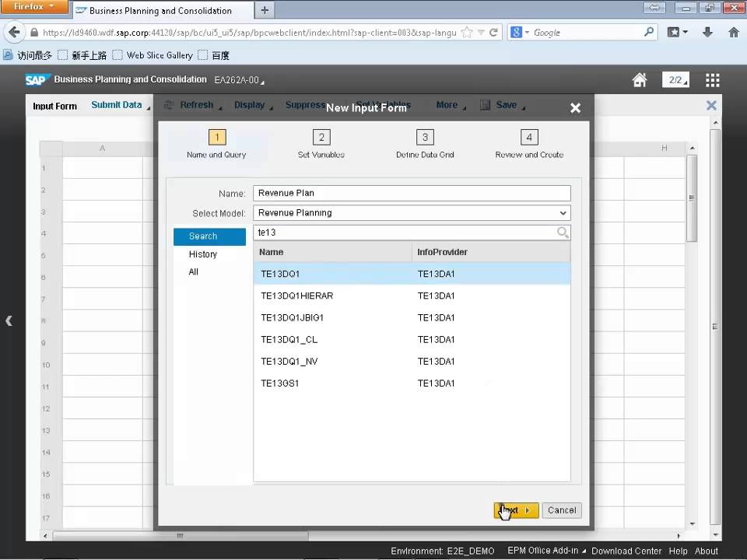Screen dimensions: 747x560
Task: Open the 2/2 pages dropdown
Action: 675,80
